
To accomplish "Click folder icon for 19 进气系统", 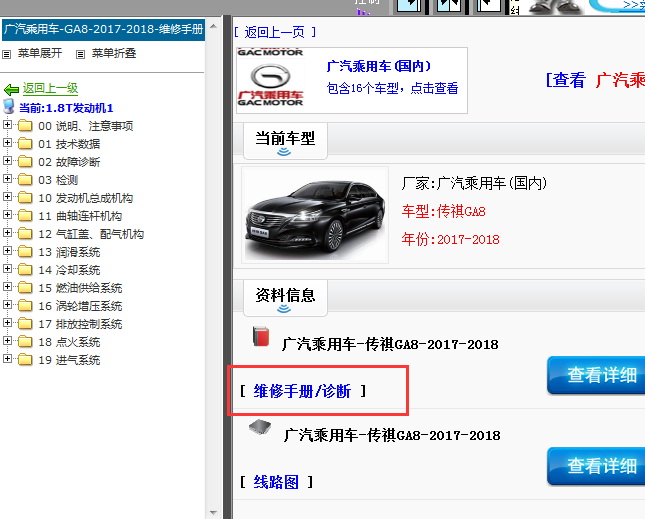I will [25, 360].
